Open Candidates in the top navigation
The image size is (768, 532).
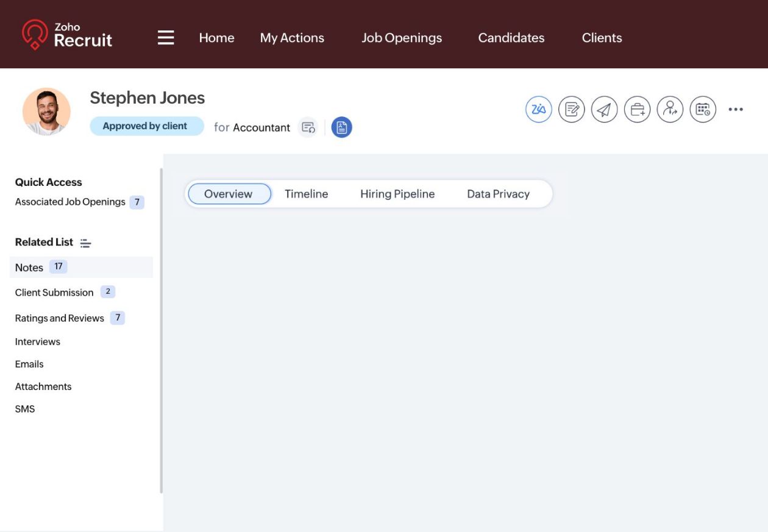[511, 38]
